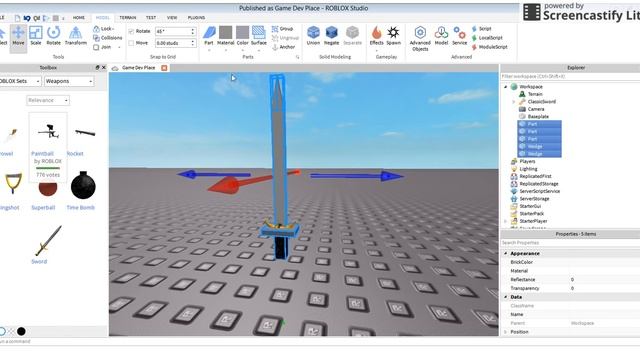Select StarterGui in Explorer

pos(530,207)
